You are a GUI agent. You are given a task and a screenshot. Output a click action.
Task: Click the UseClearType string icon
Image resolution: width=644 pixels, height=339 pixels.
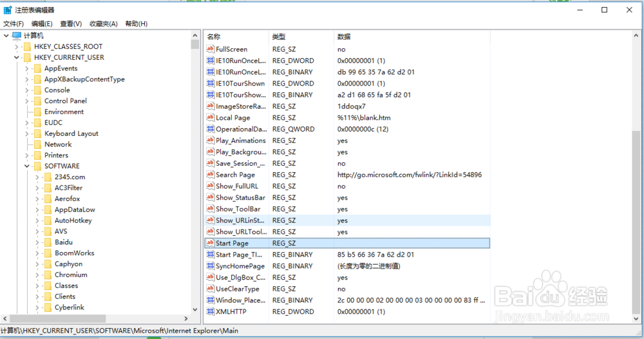[211, 289]
